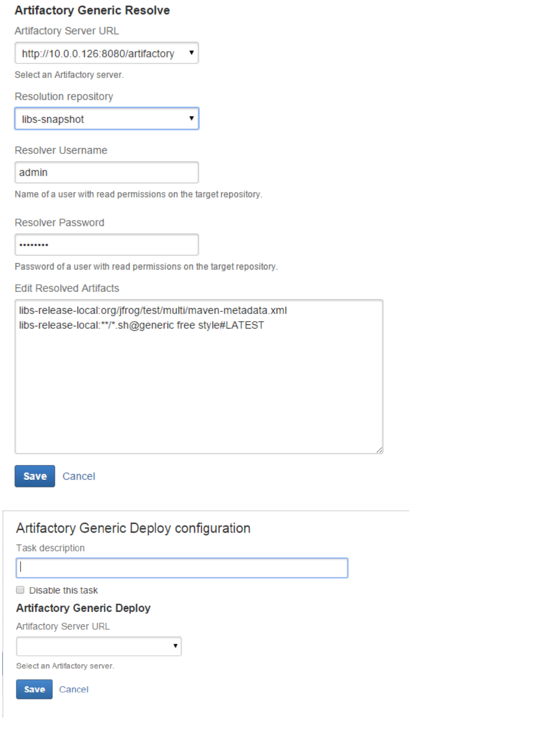Viewport: 560px width, 755px height.
Task: Click into the Resolver Password field
Action: 106,245
